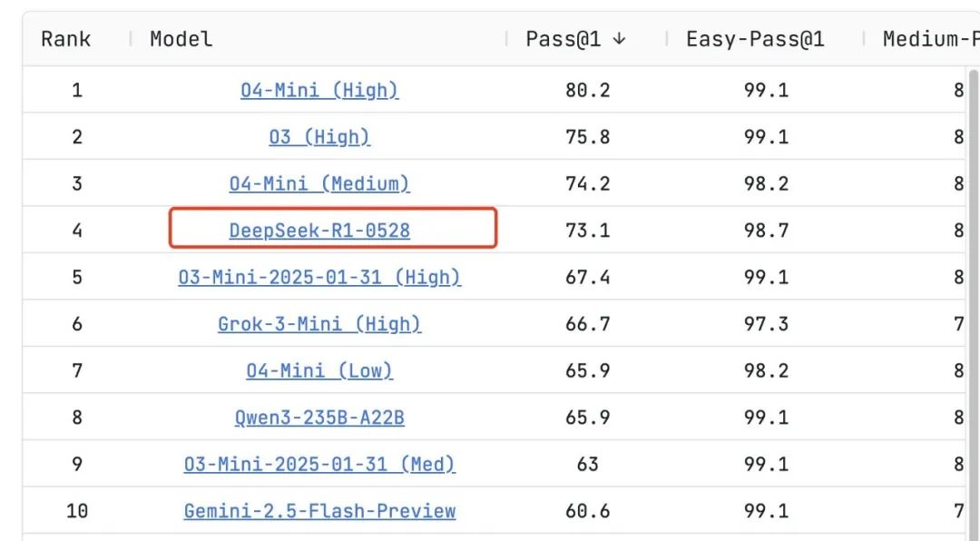Sort by the Medium-Pass@1 column header
980x541 pixels.
tap(931, 39)
